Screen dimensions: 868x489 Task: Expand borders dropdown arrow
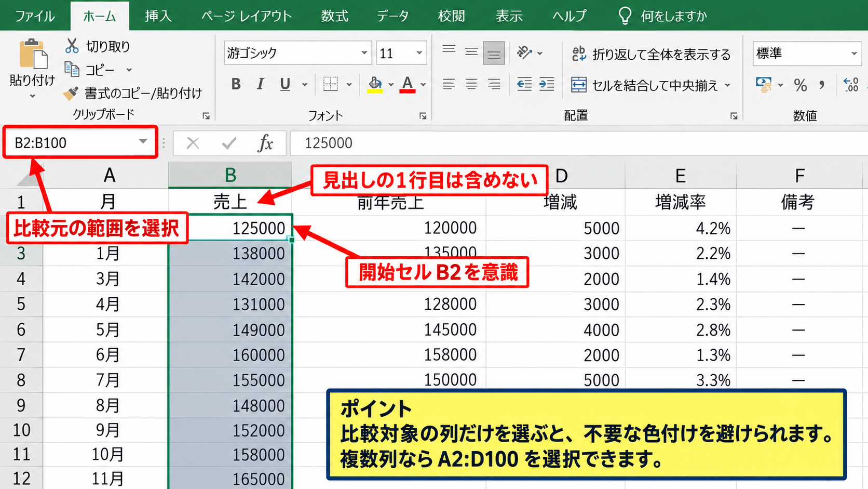349,85
